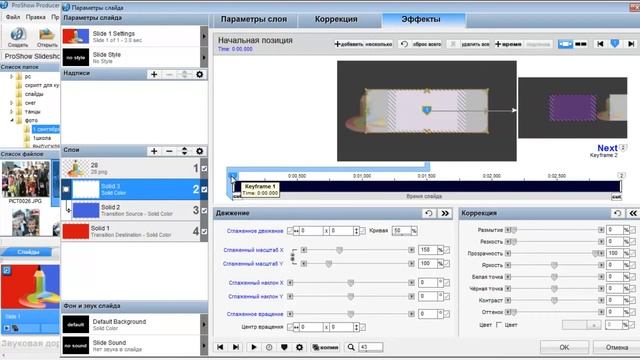This screenshot has height=360, width=640.
Task: Jump to next keyframe icon above the preview
Action: [631, 44]
